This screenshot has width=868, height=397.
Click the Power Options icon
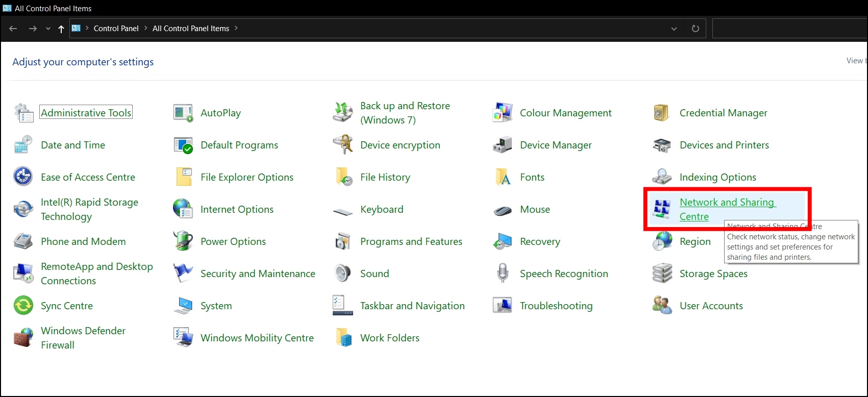(183, 241)
